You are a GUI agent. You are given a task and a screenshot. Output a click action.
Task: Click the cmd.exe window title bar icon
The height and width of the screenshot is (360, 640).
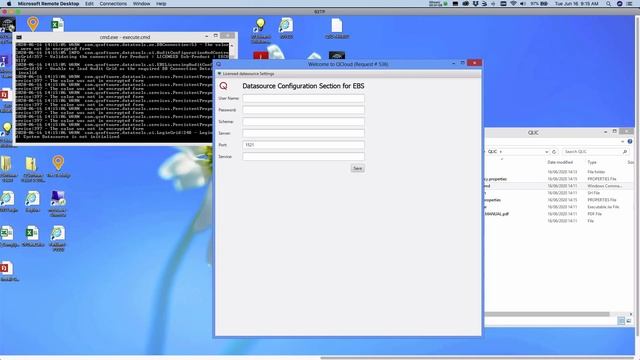click(19, 37)
